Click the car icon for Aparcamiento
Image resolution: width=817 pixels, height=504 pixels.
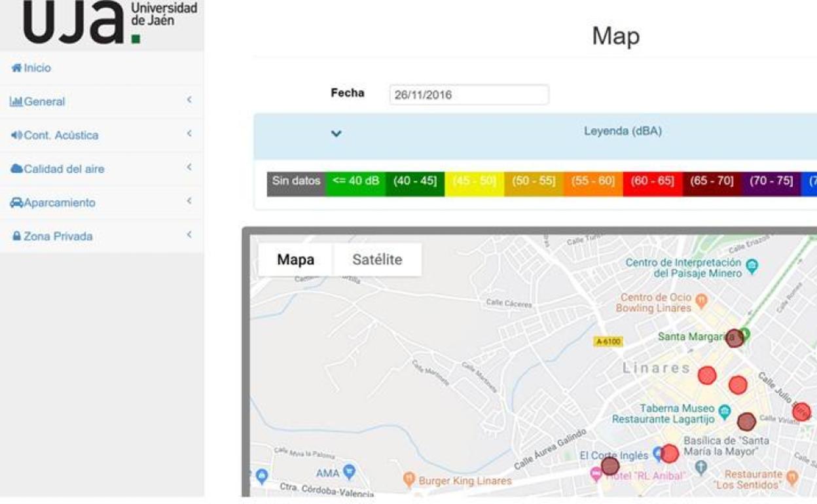(16, 203)
